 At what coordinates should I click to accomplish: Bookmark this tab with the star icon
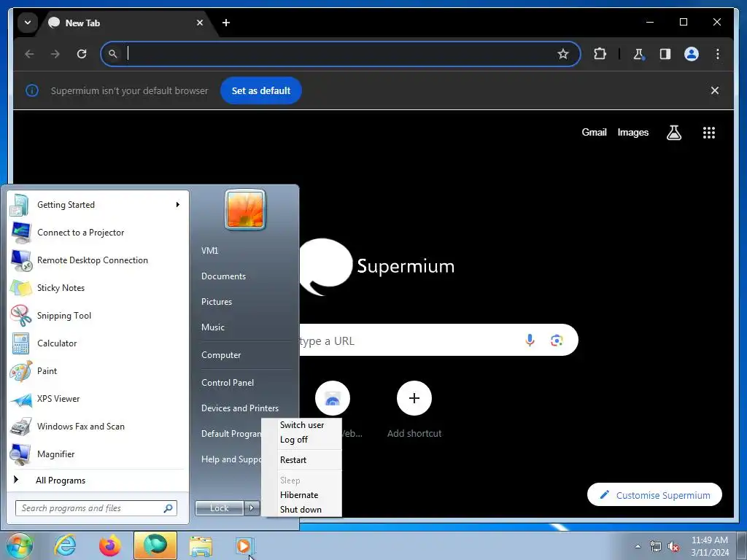pyautogui.click(x=562, y=54)
